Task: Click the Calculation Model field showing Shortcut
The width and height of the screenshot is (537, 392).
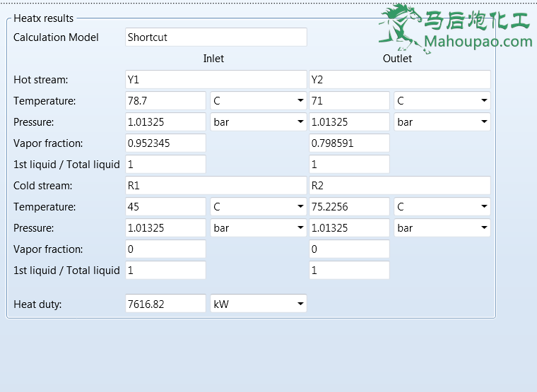Action: [216, 37]
